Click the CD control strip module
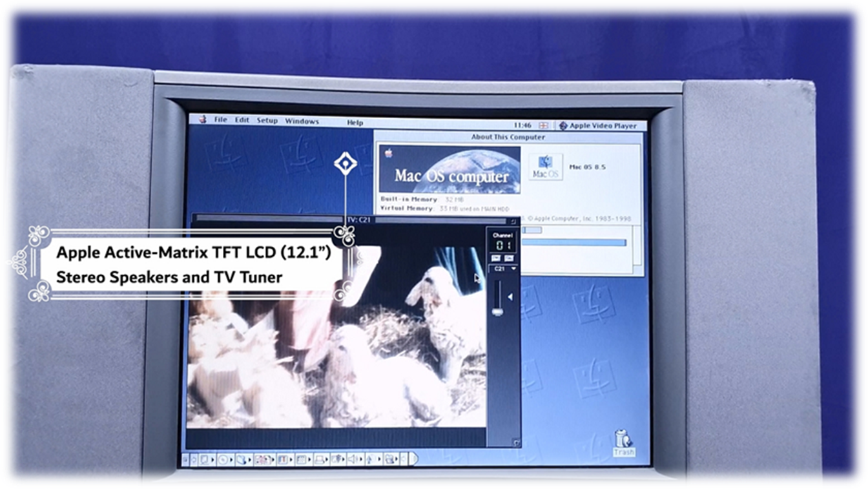 coord(223,460)
